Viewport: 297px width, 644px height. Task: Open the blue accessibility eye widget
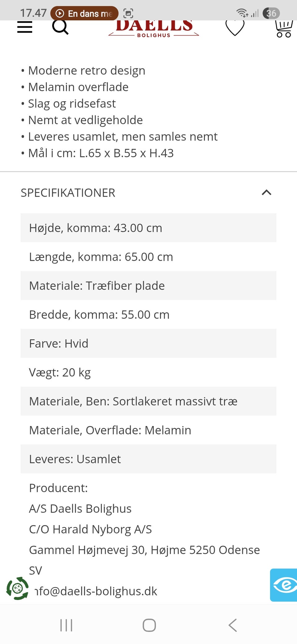pos(284,585)
